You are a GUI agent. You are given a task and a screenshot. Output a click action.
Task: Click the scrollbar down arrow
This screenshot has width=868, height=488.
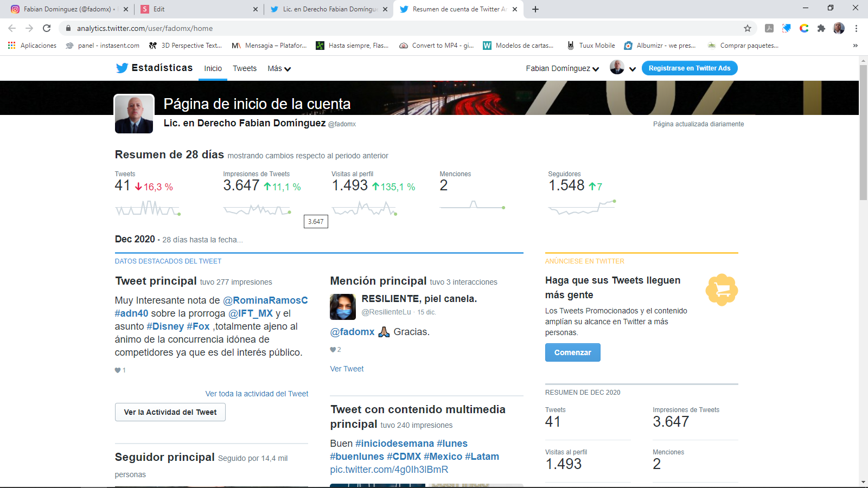click(863, 482)
